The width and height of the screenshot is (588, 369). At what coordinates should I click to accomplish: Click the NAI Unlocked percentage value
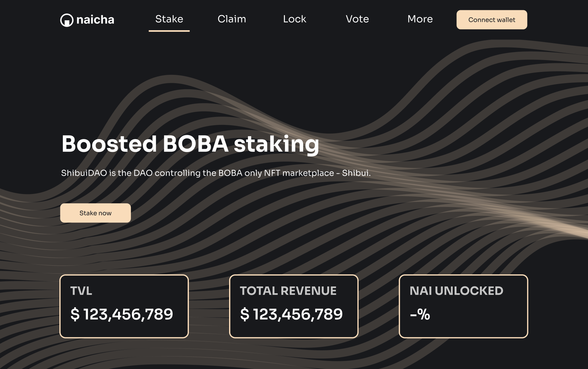click(x=420, y=314)
